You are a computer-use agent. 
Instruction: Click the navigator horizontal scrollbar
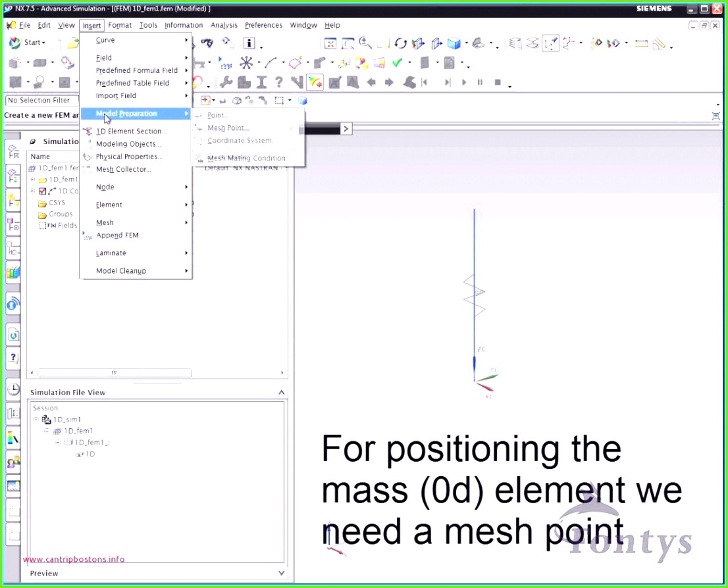pos(115,373)
